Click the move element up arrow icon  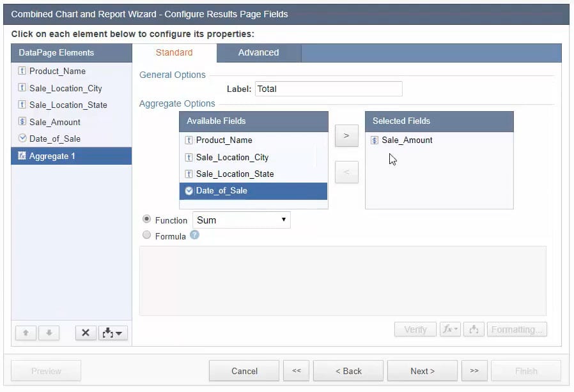pyautogui.click(x=26, y=333)
